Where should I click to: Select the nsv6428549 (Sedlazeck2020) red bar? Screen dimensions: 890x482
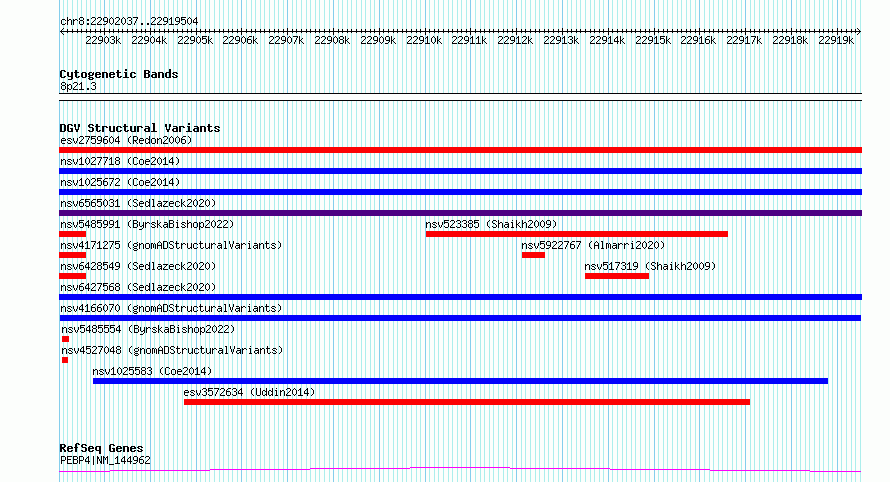73,276
